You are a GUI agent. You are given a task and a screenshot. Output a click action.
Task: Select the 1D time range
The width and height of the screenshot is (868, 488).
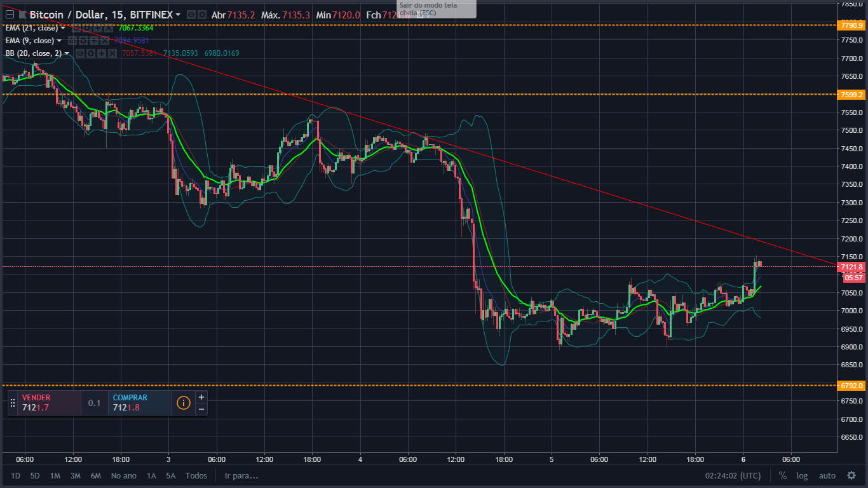[x=16, y=475]
